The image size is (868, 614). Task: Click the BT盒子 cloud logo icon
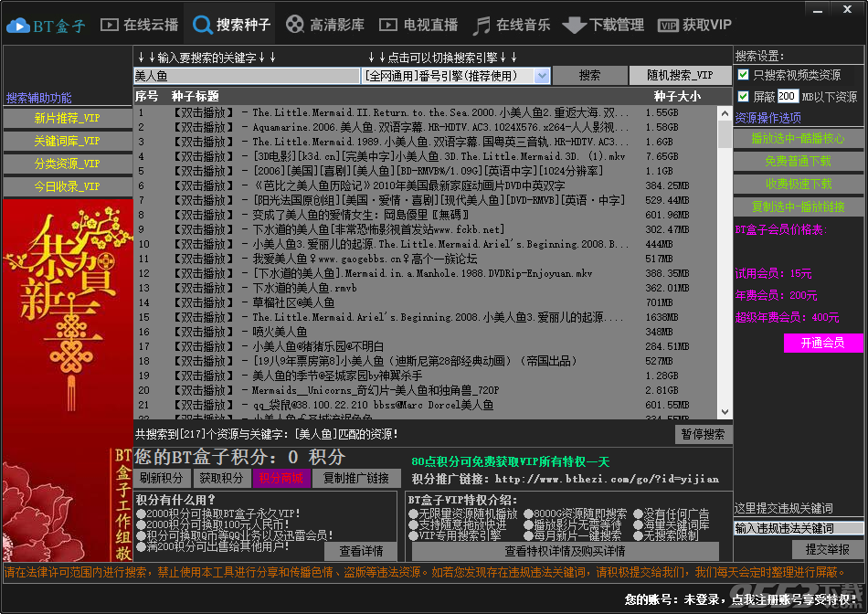[18, 25]
